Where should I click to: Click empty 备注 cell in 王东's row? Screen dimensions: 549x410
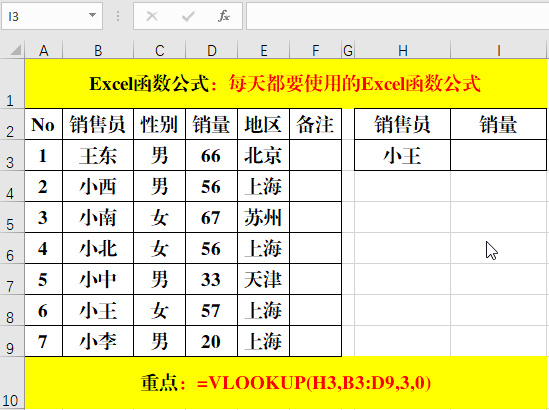tap(315, 155)
